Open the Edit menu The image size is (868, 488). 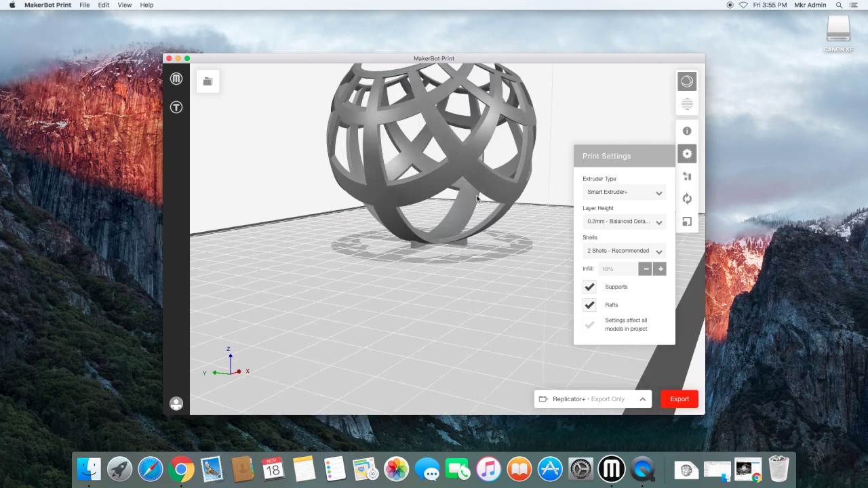coord(103,5)
